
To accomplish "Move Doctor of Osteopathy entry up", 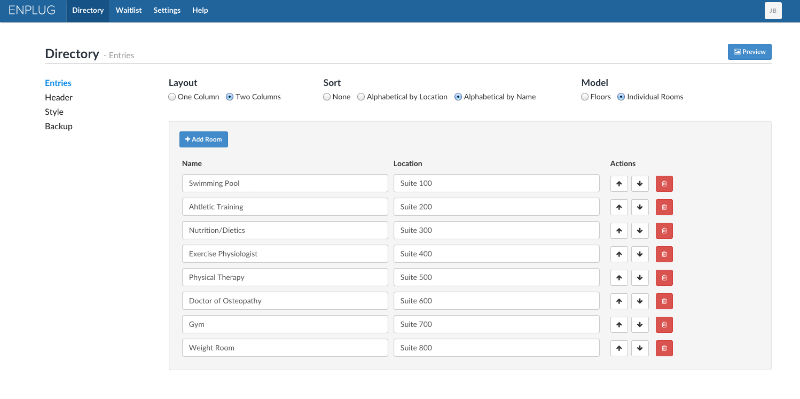I will point(619,301).
